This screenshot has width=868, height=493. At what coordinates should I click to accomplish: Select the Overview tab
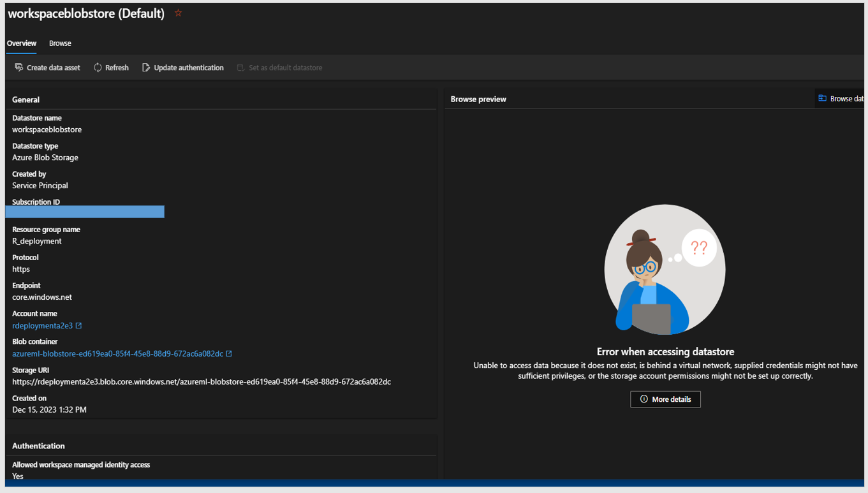[x=22, y=43]
